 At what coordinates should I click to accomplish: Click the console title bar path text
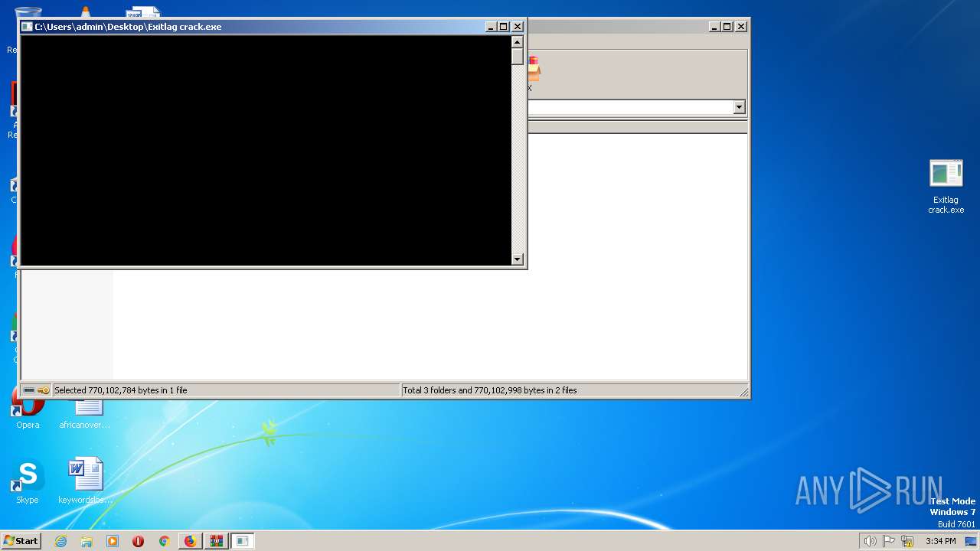click(128, 27)
